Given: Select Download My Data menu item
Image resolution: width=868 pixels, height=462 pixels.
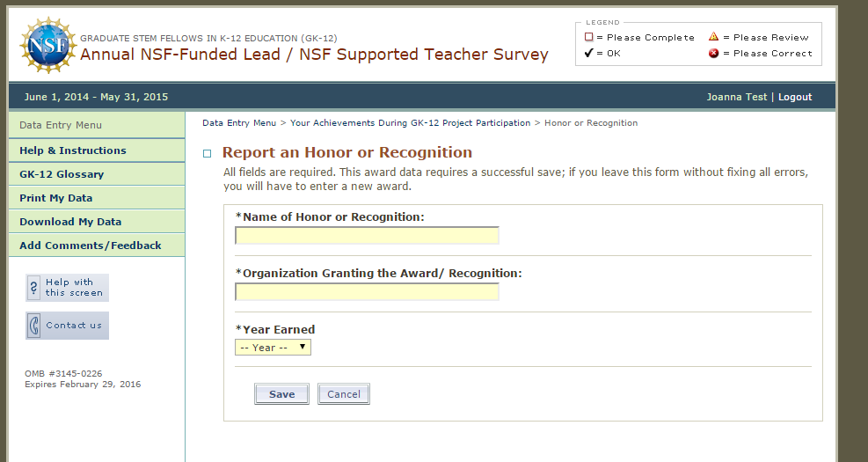Looking at the screenshot, I should click(x=70, y=222).
